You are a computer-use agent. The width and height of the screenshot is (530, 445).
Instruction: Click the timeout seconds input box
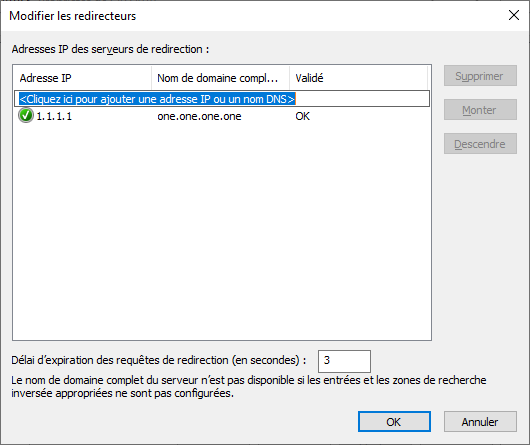[344, 361]
